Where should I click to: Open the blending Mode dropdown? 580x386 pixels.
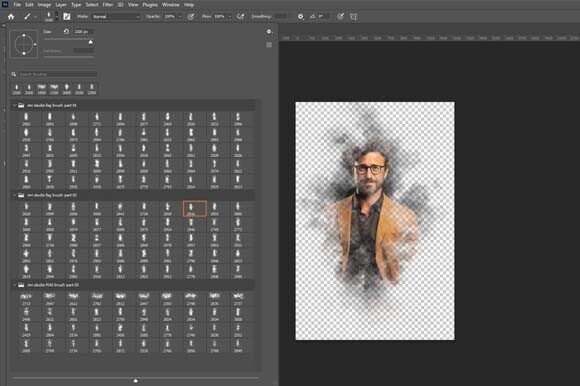click(x=116, y=17)
